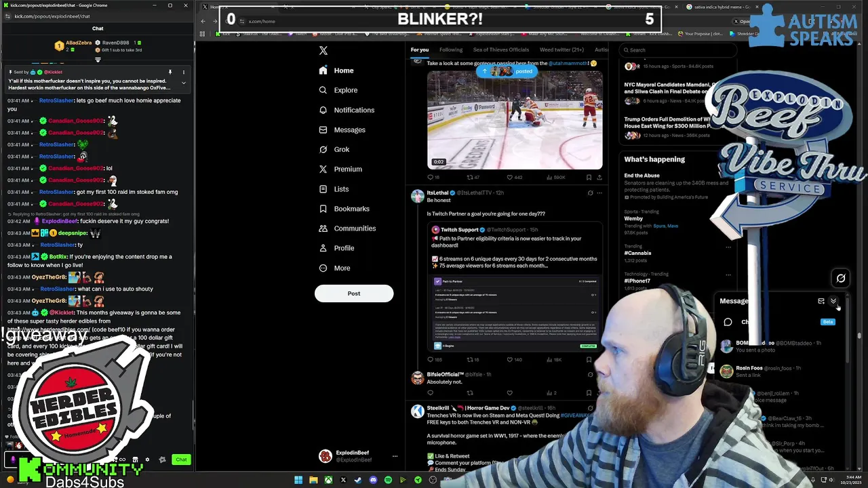Screen dimensions: 868x488
Task: Share the hockey video post
Action: click(599, 178)
